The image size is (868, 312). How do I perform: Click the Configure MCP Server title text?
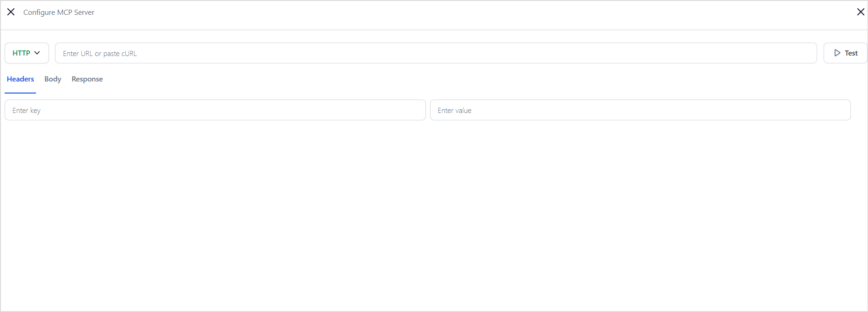(59, 12)
